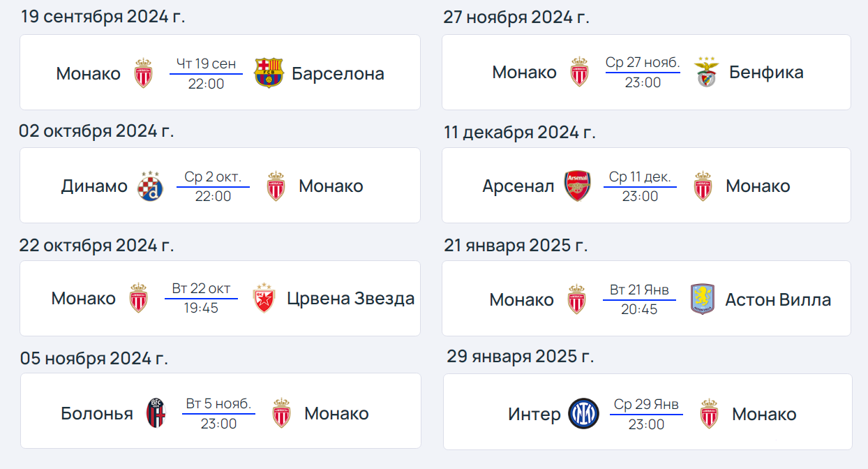Open the Бенфика team name link
The image size is (868, 469).
pos(766,72)
